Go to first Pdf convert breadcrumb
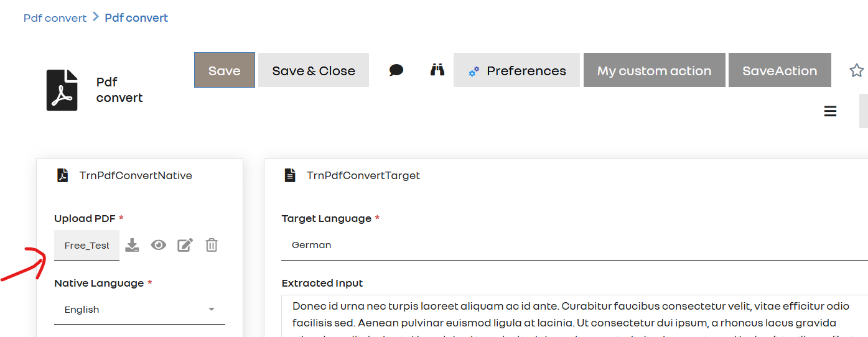 (x=55, y=18)
